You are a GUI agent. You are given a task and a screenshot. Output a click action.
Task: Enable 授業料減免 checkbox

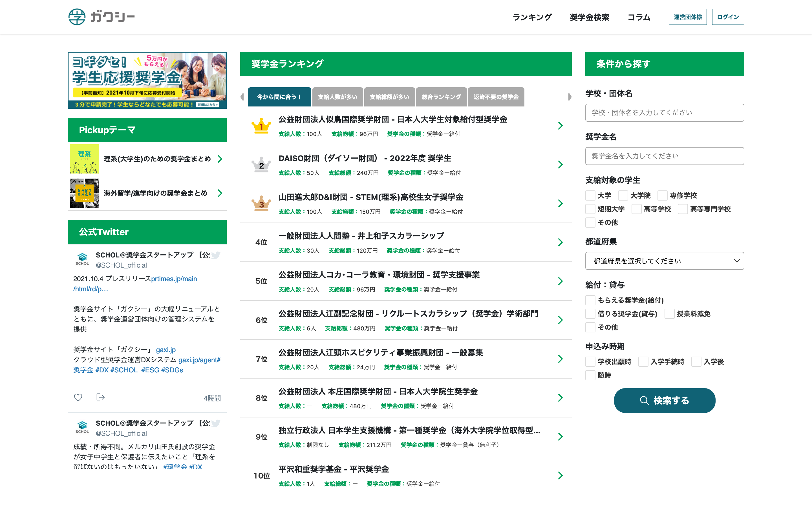(670, 314)
